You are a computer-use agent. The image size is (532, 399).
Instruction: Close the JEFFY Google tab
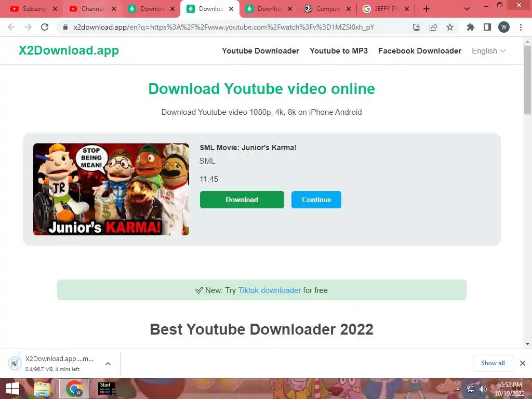coord(407,9)
